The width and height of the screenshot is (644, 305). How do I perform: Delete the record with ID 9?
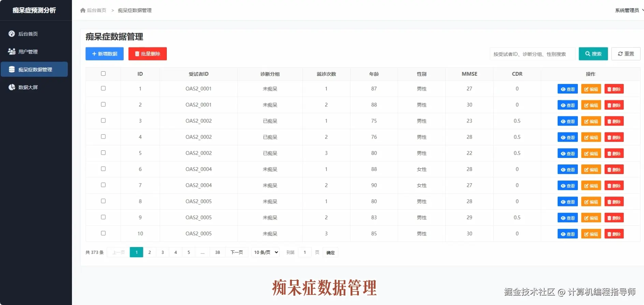tap(614, 218)
